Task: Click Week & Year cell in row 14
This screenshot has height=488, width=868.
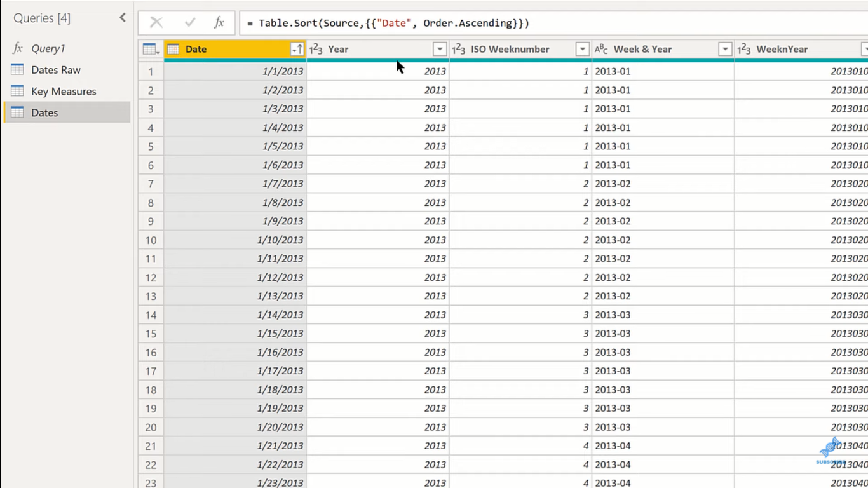Action: pos(663,315)
